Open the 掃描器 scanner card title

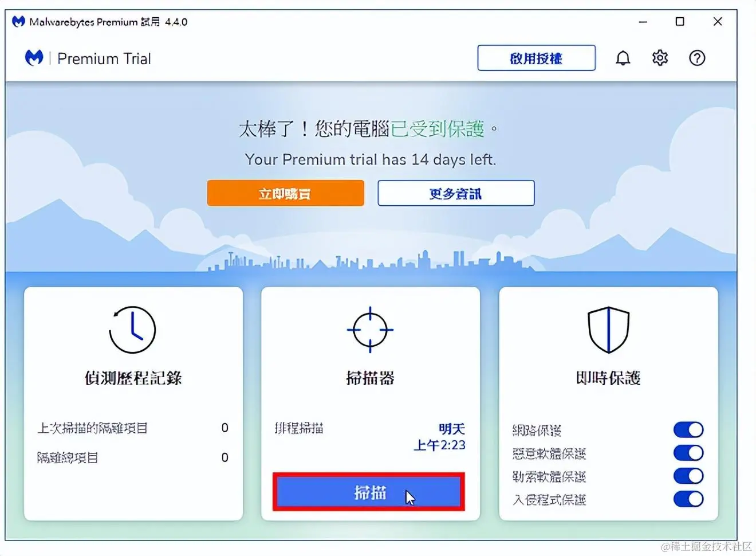click(x=370, y=378)
